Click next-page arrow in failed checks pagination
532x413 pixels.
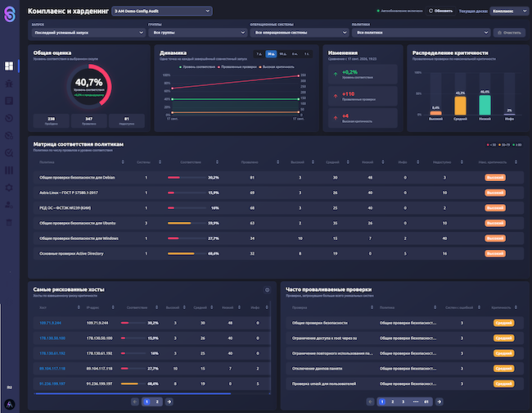(439, 402)
